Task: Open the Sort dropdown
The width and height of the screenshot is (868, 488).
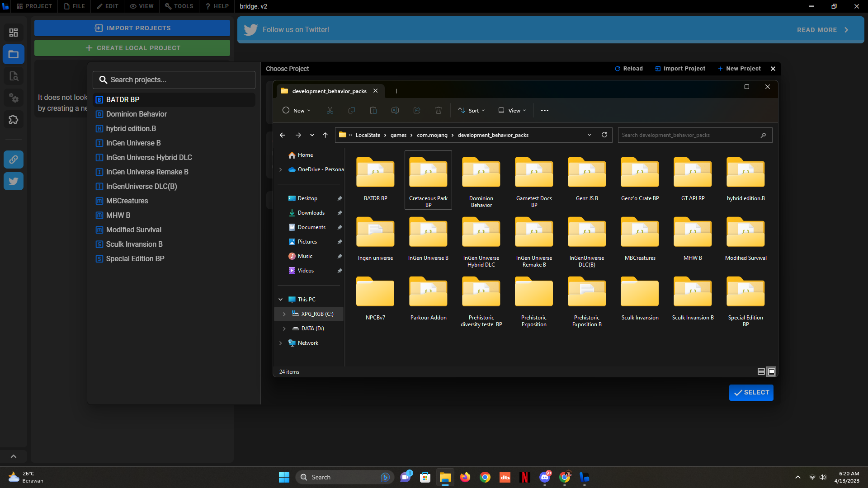Action: pos(472,110)
